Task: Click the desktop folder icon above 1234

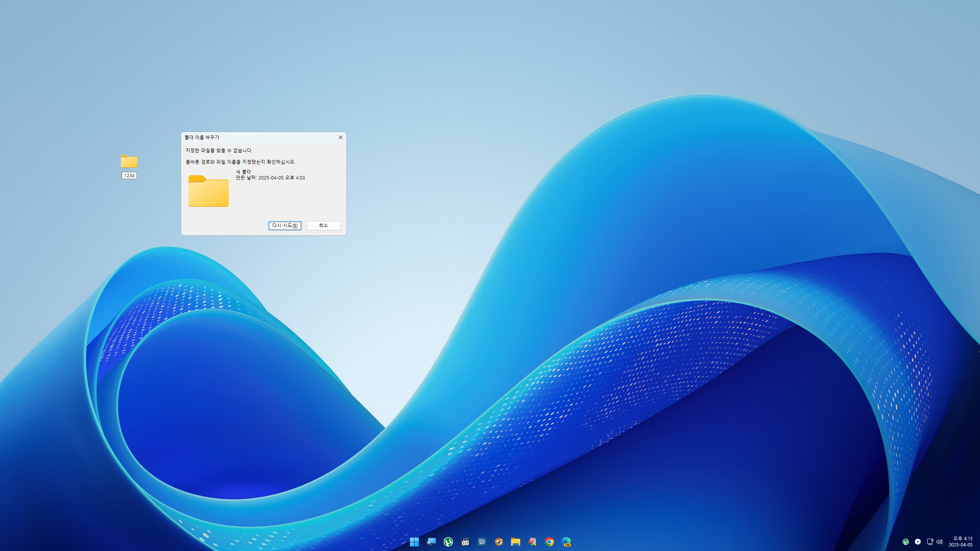Action: (x=129, y=161)
